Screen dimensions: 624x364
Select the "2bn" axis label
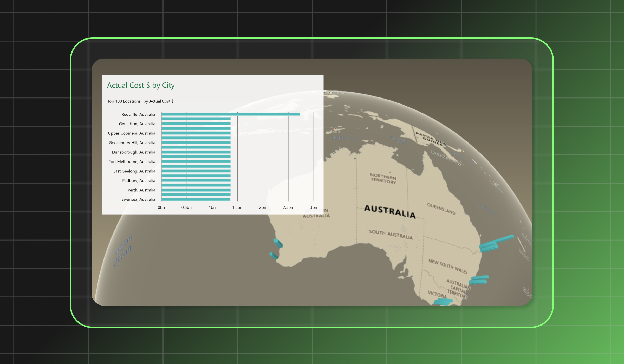(x=263, y=207)
